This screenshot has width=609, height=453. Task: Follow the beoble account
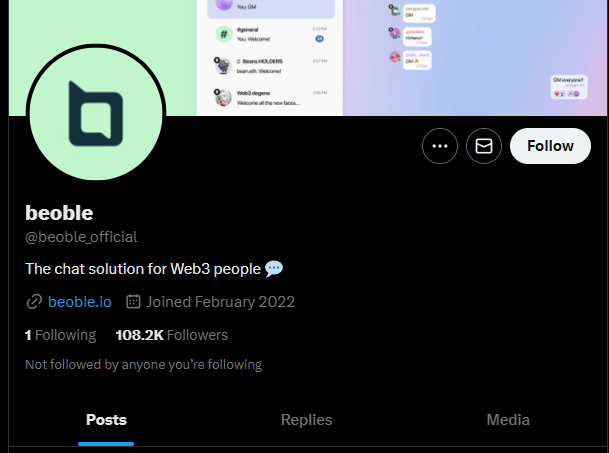tap(550, 146)
